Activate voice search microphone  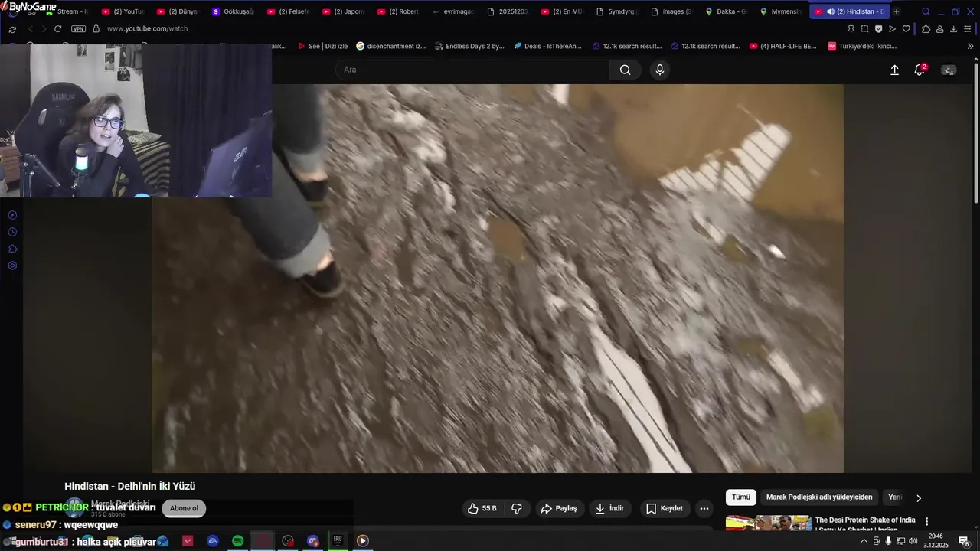coord(660,70)
